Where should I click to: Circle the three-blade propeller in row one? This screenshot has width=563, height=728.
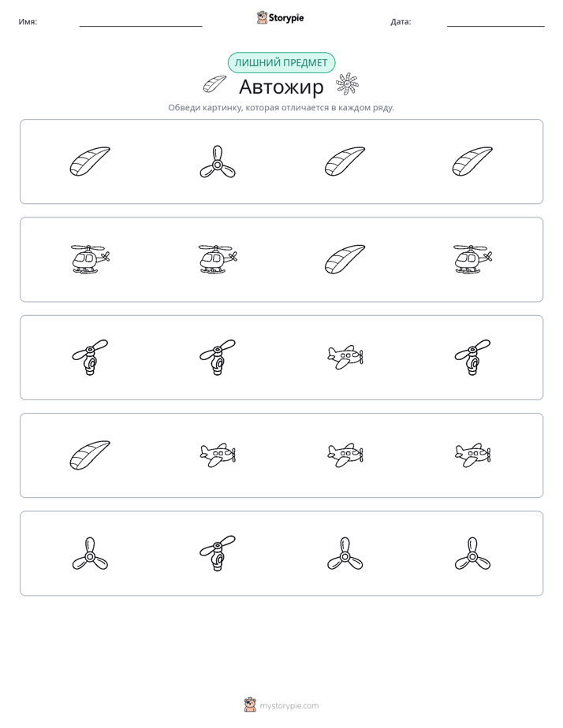point(218,162)
